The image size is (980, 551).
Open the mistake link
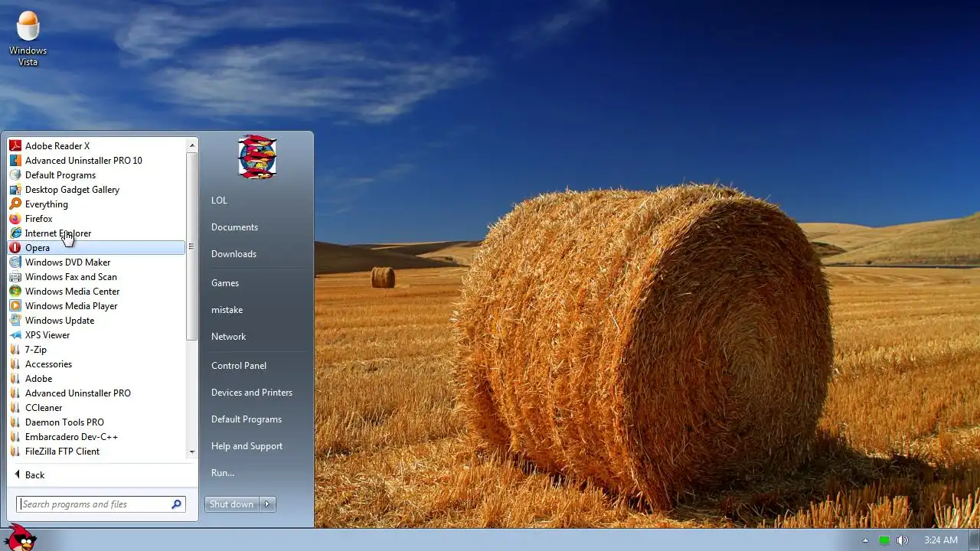[227, 309]
